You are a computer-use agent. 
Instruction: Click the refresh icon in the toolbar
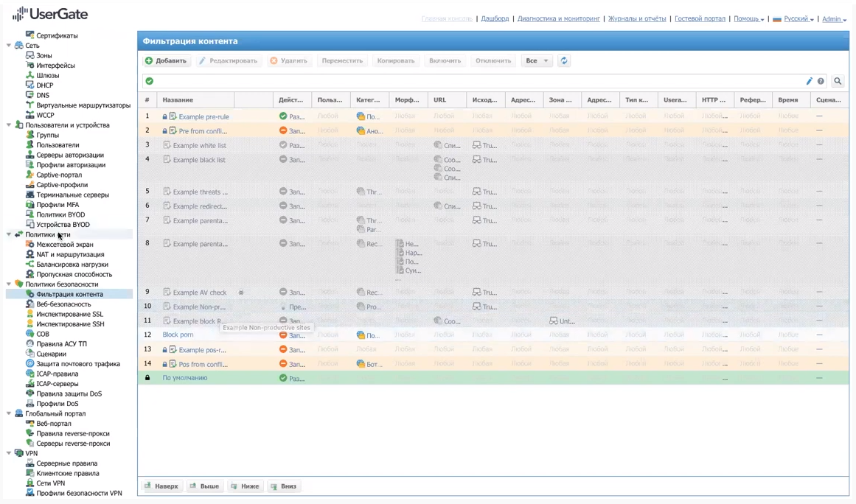[x=564, y=61]
